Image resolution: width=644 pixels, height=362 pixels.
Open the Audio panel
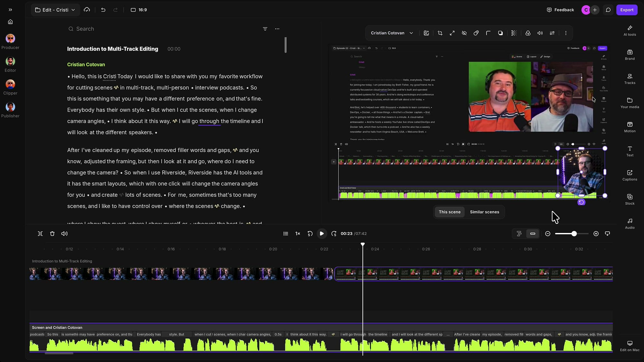[630, 224]
